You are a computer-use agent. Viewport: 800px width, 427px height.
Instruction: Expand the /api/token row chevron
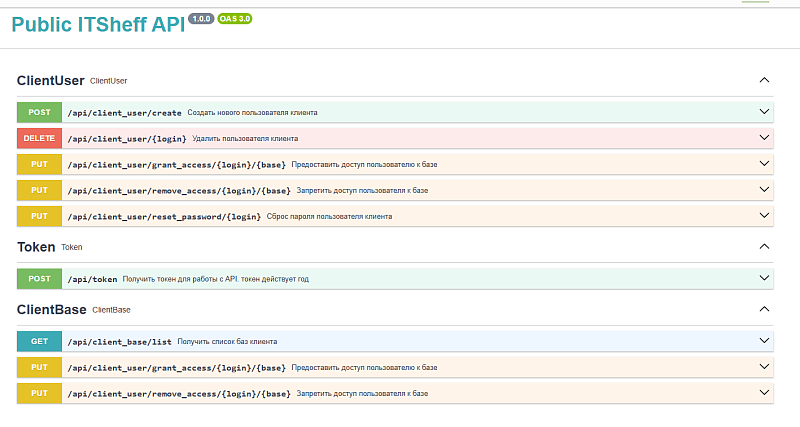(x=764, y=278)
